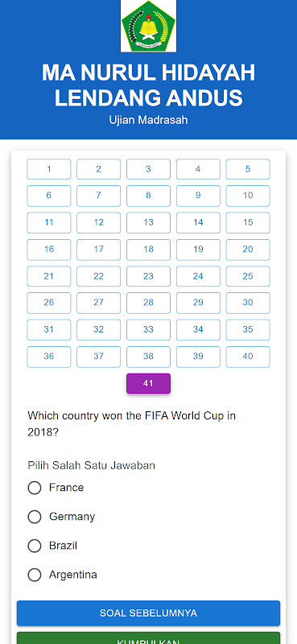
Task: Open question number 34
Action: (x=198, y=330)
